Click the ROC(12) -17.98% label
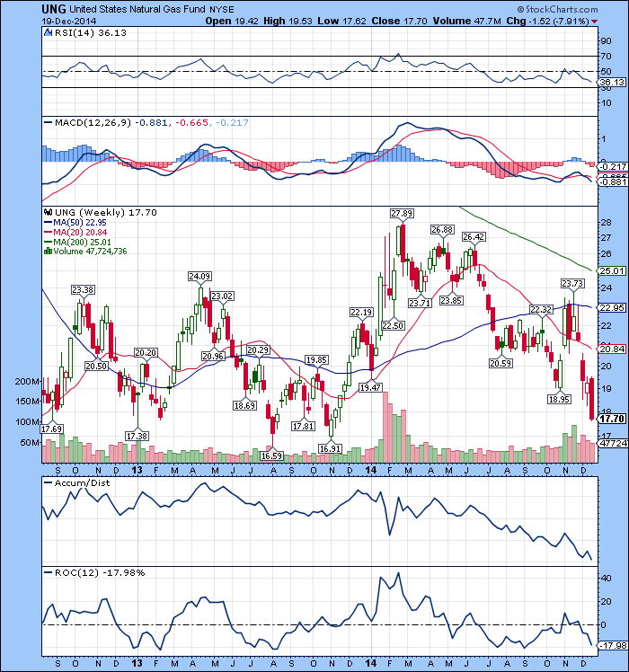629x672 pixels. click(100, 573)
